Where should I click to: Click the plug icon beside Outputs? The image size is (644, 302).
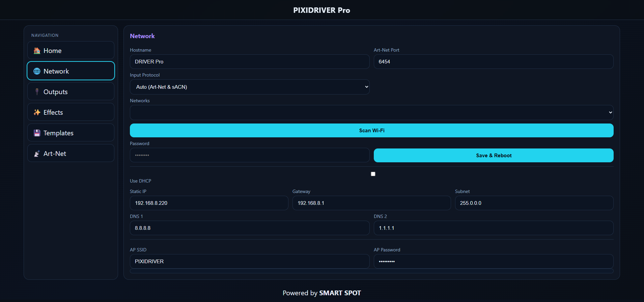[37, 92]
